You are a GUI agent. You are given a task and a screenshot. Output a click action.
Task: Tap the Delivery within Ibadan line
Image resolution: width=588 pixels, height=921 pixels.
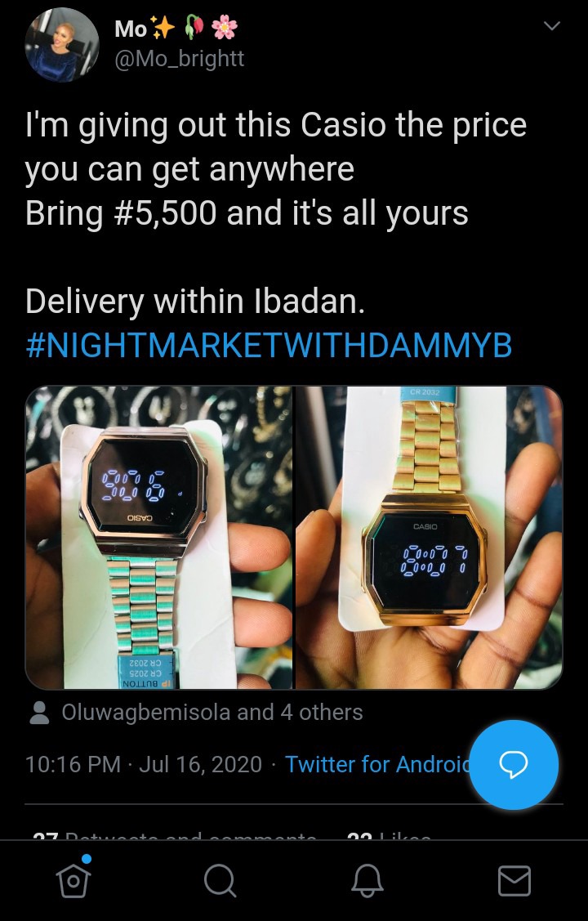(x=195, y=302)
